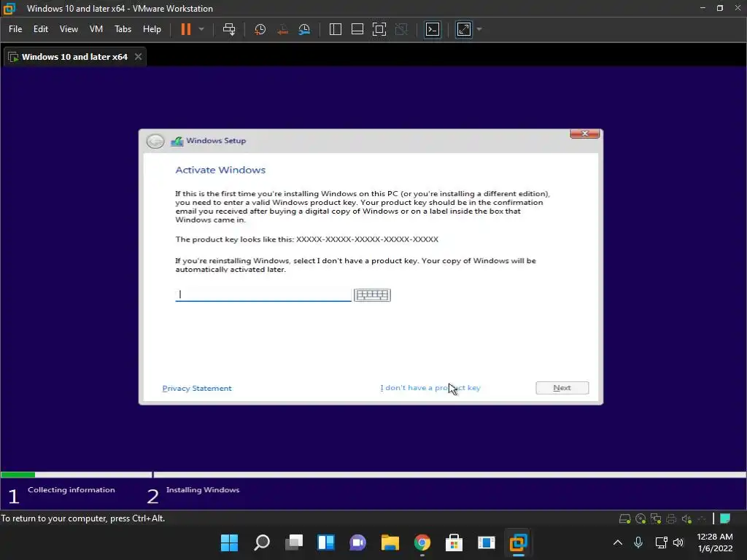Open the Help menu
The width and height of the screenshot is (747, 560).
[x=152, y=29]
